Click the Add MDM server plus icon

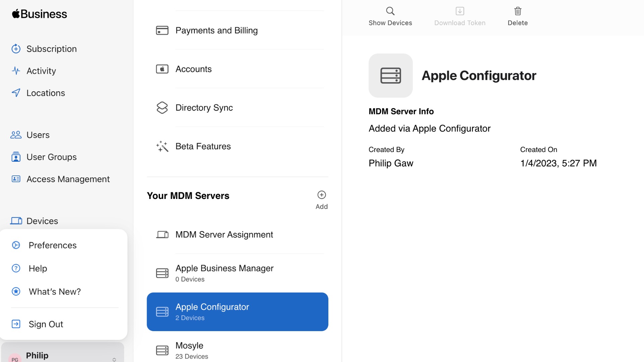pos(321,195)
